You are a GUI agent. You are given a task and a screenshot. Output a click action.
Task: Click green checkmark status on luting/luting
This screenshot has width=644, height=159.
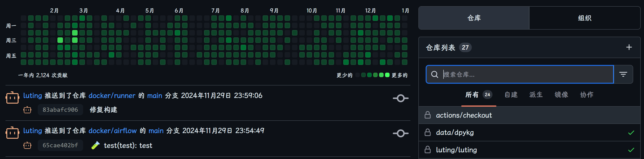click(631, 150)
